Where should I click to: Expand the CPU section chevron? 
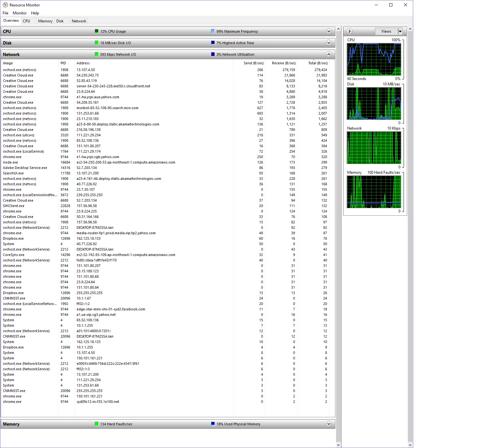click(x=329, y=31)
